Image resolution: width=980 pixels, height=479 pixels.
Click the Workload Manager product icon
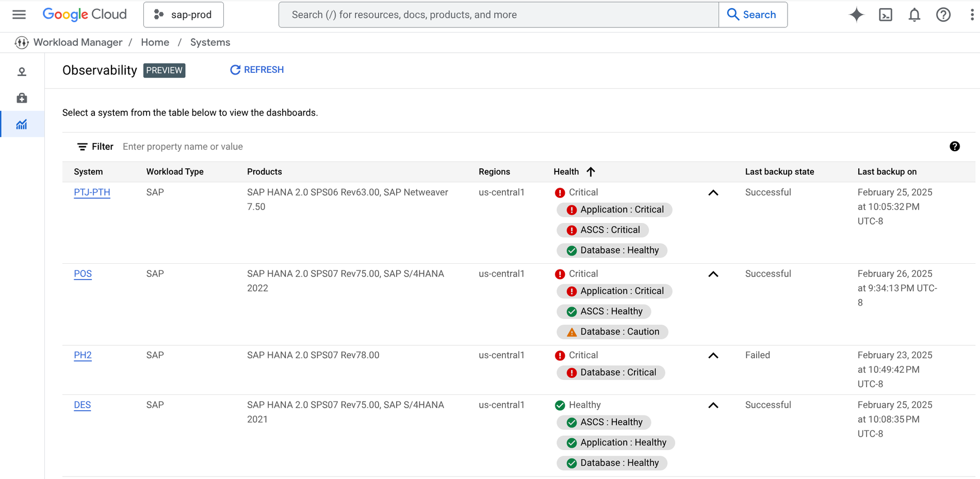pos(22,42)
